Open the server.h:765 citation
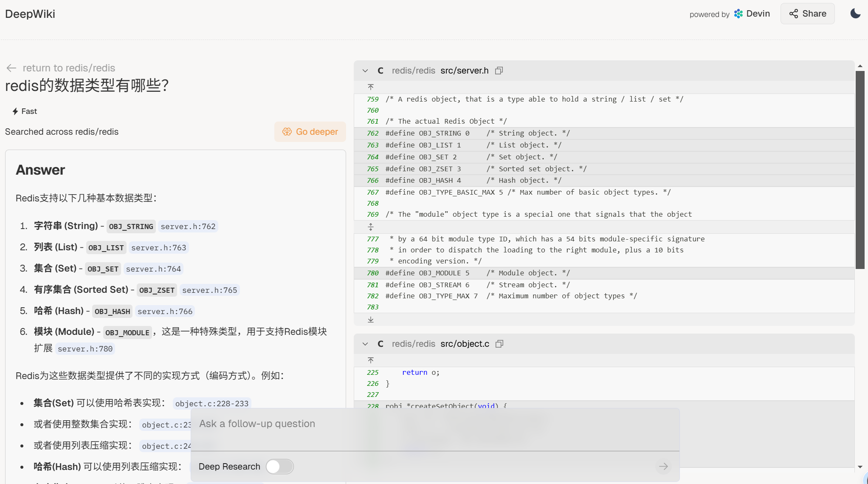The image size is (868, 484). [210, 290]
